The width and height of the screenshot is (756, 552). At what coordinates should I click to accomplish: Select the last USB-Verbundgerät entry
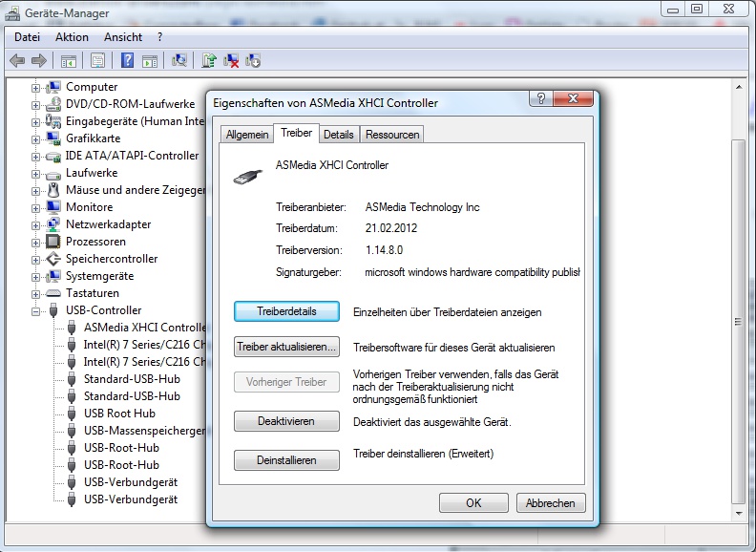pyautogui.click(x=131, y=499)
